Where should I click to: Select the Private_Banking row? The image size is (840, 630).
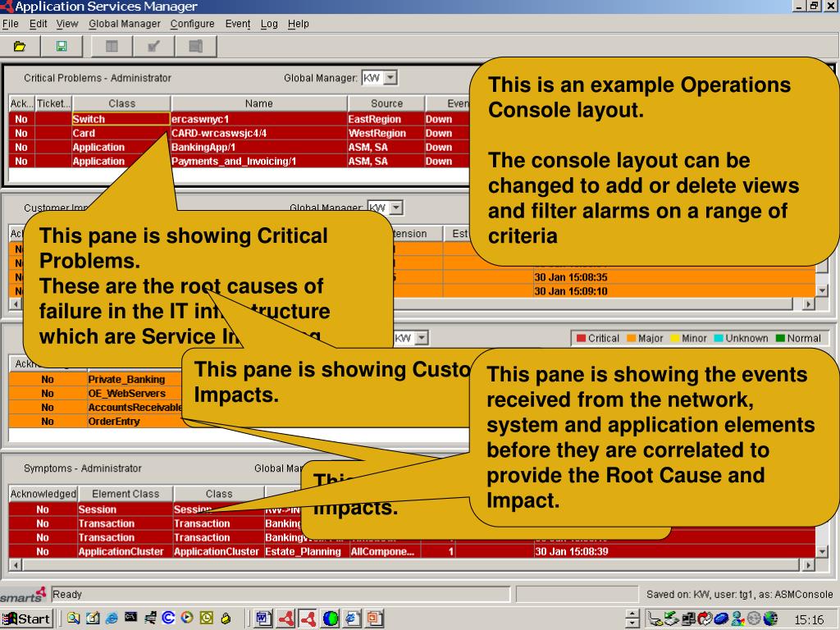coord(97,379)
